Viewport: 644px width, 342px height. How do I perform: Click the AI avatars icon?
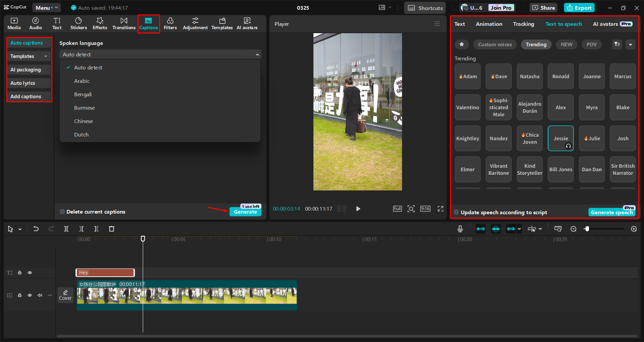[x=247, y=23]
